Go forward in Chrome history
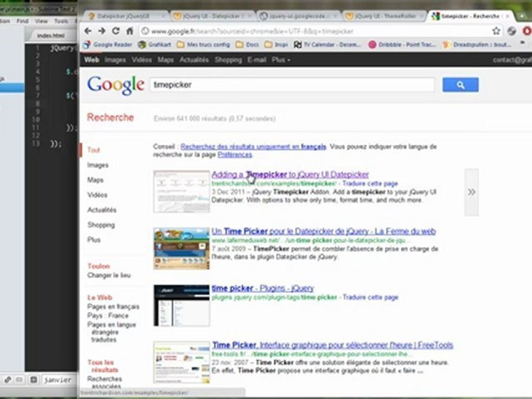This screenshot has width=532, height=399. point(101,31)
